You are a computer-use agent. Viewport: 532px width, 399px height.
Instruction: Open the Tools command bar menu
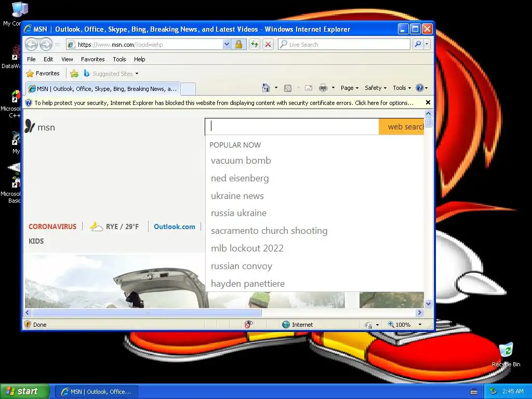pos(402,88)
